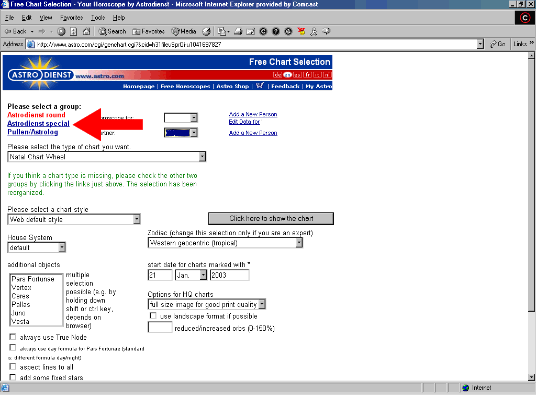Click the Forward arrow in toolbar

click(42, 31)
